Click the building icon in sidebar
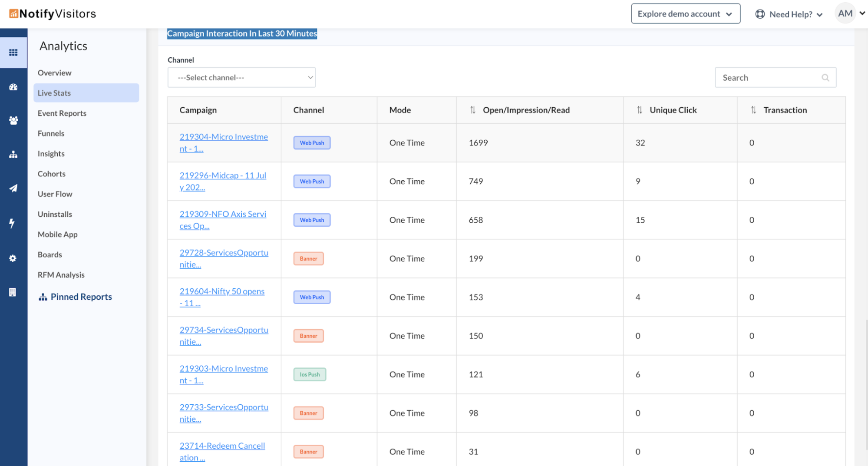This screenshot has height=466, width=868. [x=13, y=292]
